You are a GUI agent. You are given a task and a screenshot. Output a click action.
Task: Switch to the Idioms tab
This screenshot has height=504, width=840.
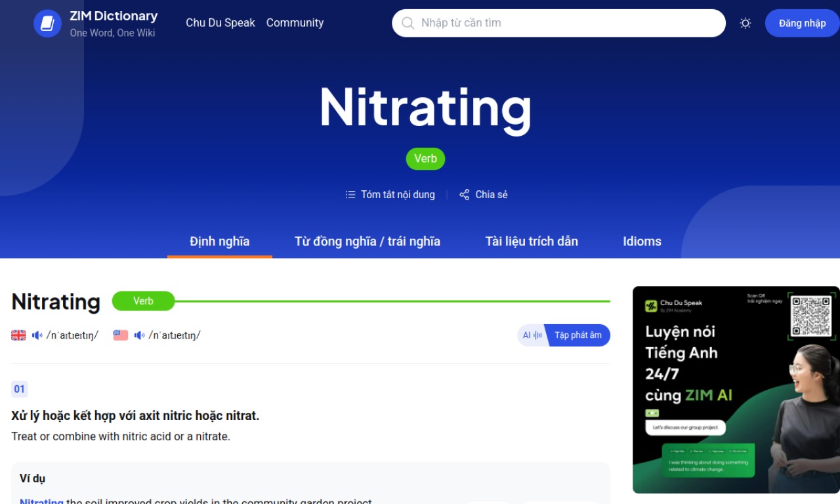642,241
